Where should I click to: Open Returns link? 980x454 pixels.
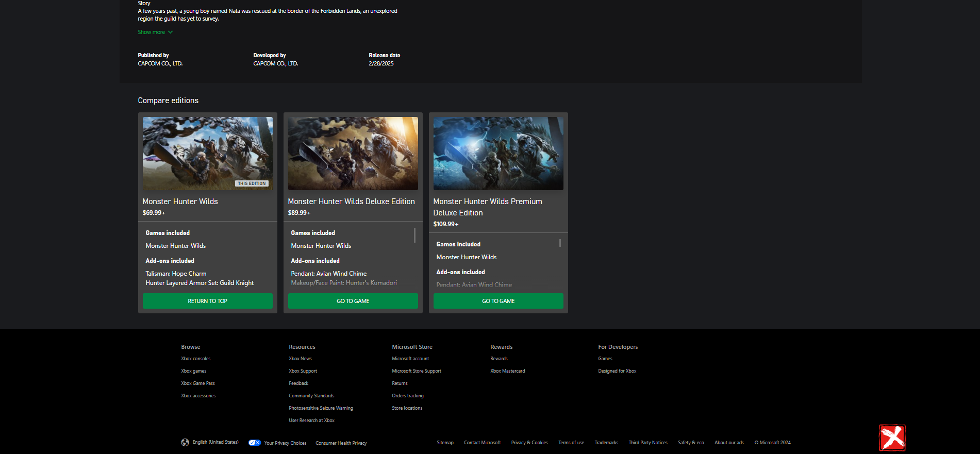click(400, 383)
